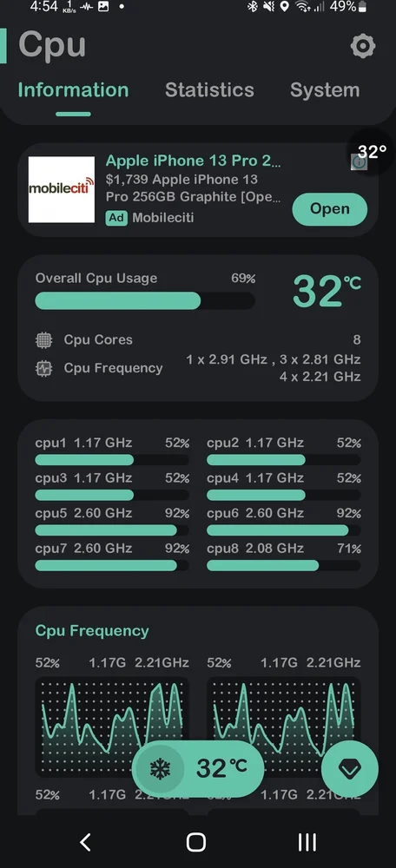Select the Information tab
The height and width of the screenshot is (868, 396).
pyautogui.click(x=73, y=89)
